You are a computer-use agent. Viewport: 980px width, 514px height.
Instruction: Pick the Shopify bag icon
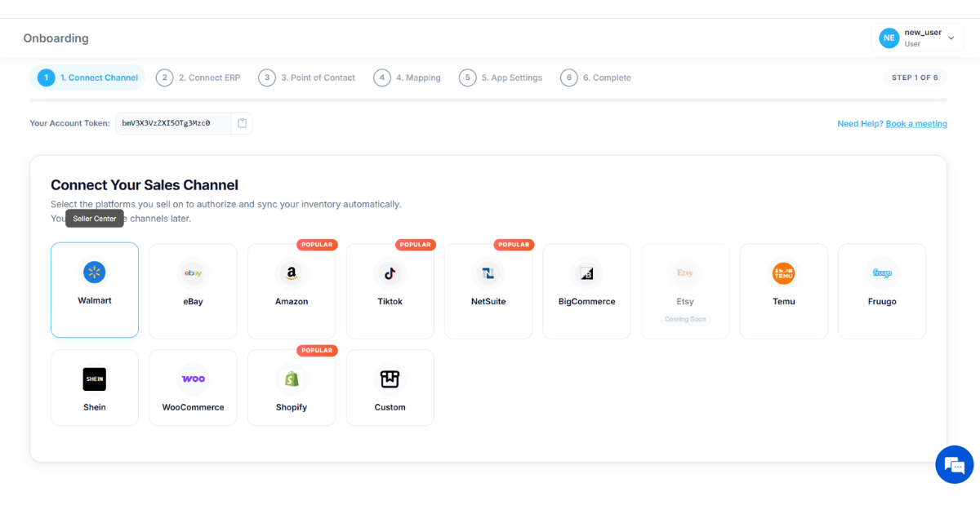coord(292,379)
